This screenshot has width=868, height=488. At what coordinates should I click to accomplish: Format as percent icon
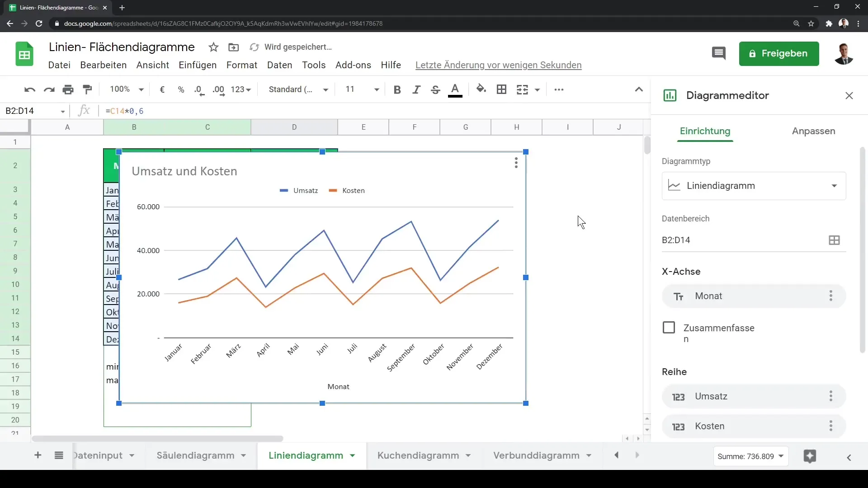coord(181,89)
